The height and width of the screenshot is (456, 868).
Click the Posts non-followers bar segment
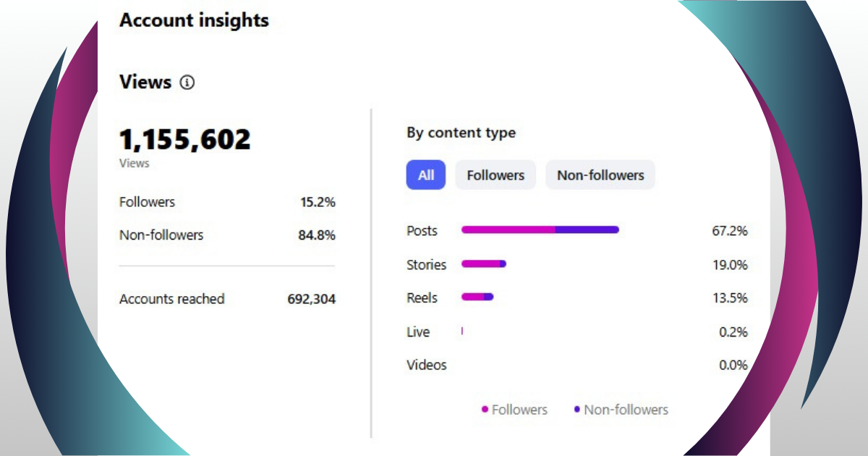click(x=587, y=230)
